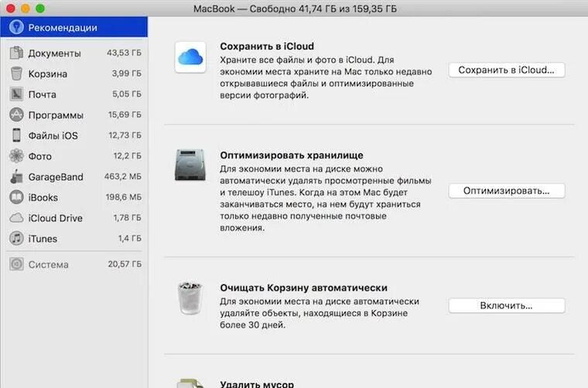The image size is (588, 388).
Task: Click the hard drive Оптимизировать хранилище icon
Action: click(x=190, y=165)
